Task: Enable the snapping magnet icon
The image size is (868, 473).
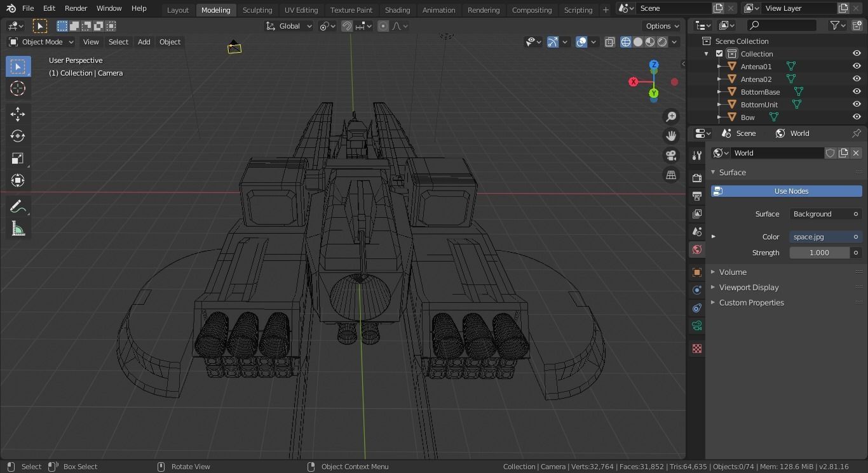Action: point(347,26)
